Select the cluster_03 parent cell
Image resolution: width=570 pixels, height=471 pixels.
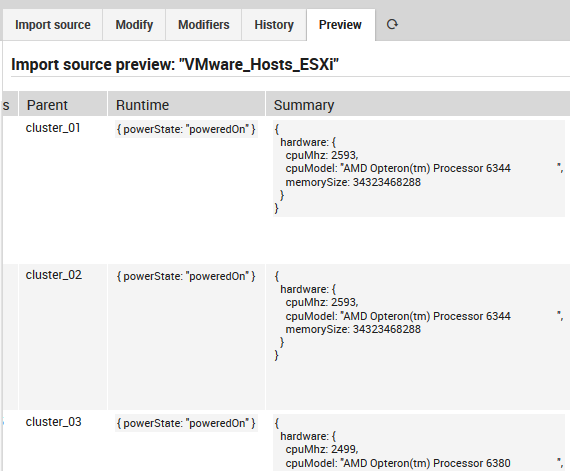(x=53, y=422)
